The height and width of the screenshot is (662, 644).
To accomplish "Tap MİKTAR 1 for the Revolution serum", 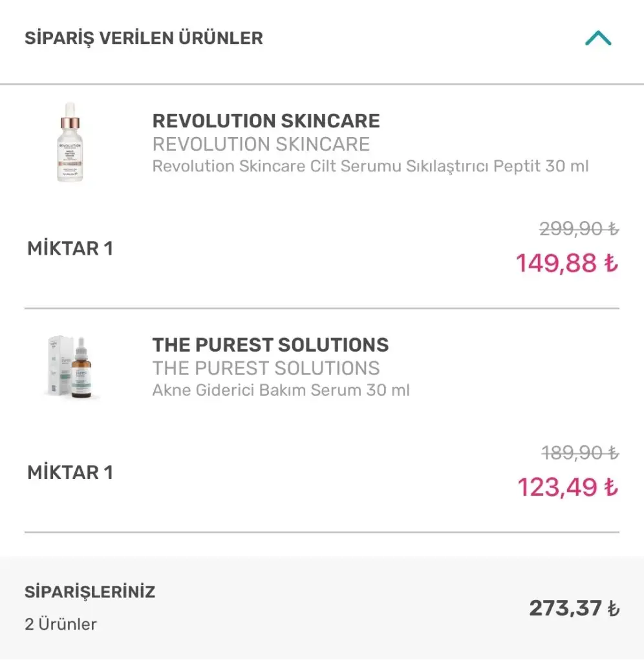I will [70, 249].
